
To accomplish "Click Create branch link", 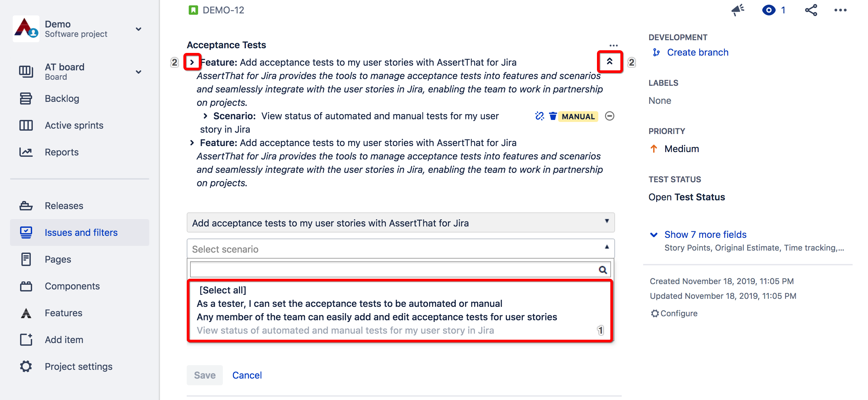I will click(x=697, y=52).
